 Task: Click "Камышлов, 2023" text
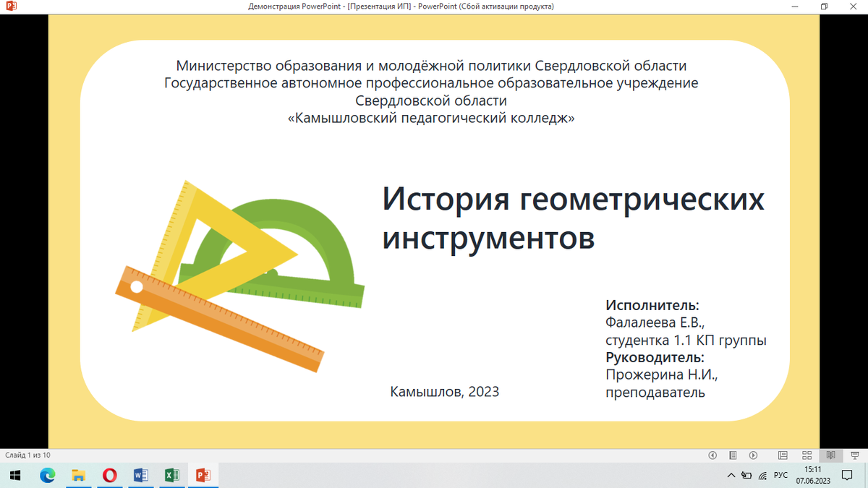(444, 392)
